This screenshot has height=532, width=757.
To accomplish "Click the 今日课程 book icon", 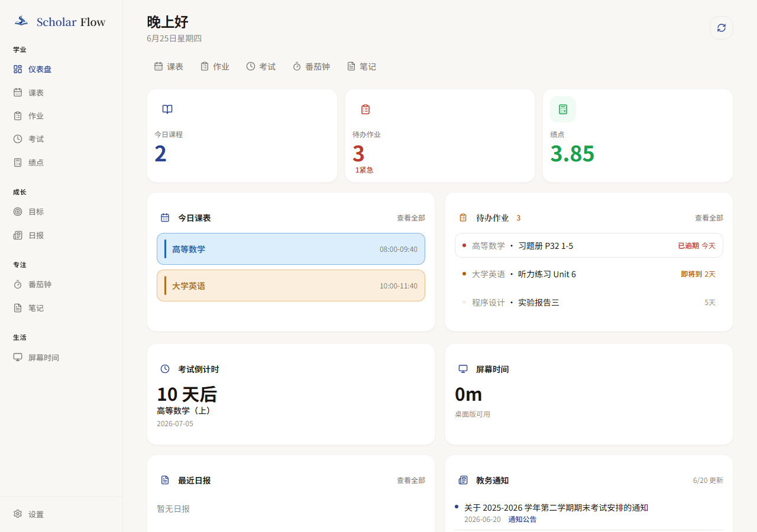I will pyautogui.click(x=167, y=109).
